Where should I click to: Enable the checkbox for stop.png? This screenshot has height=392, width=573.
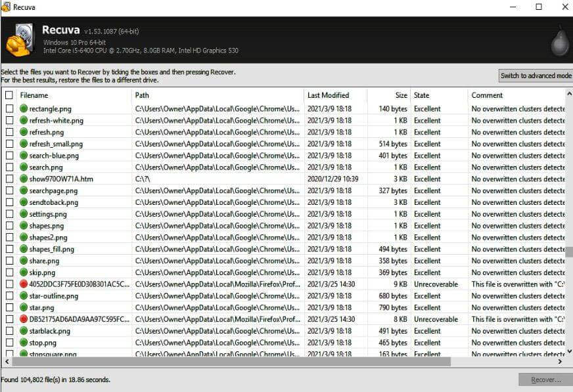click(9, 343)
